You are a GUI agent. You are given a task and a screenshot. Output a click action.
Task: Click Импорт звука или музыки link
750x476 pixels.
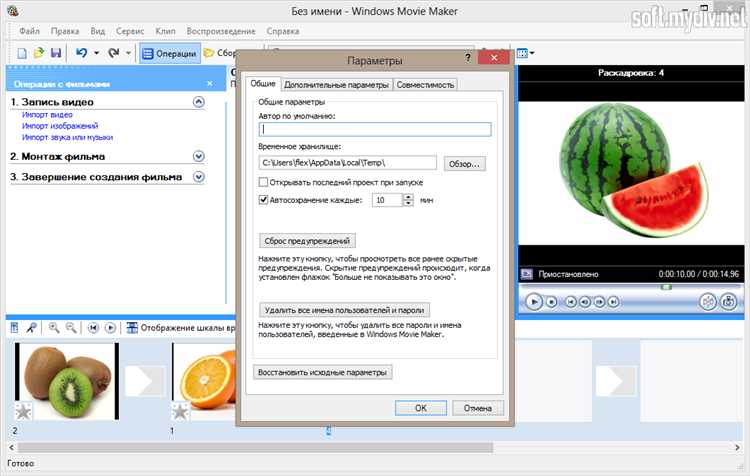(x=67, y=137)
